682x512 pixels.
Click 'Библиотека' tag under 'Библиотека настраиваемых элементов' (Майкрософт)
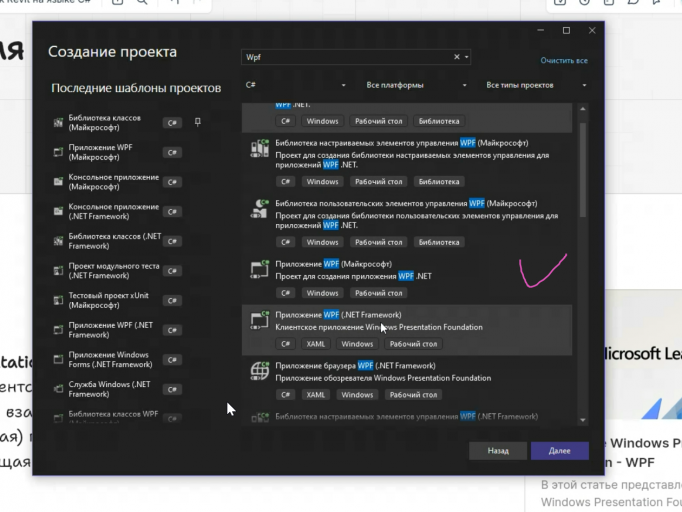tap(439, 182)
